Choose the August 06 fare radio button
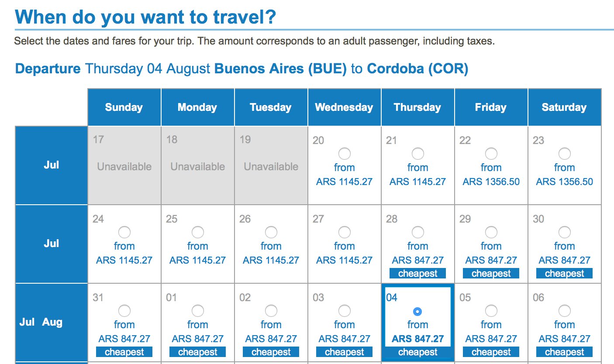The height and width of the screenshot is (364, 614). (x=565, y=311)
